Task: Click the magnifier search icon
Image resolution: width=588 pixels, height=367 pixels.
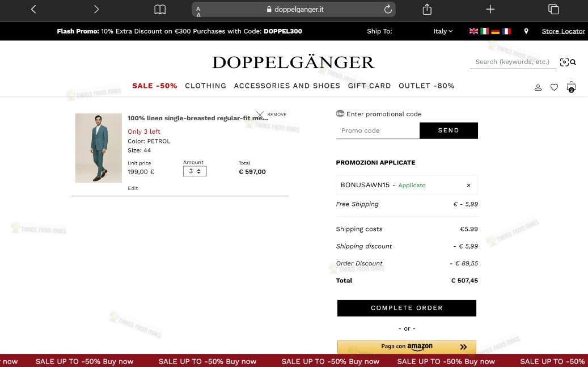Action: click(573, 62)
